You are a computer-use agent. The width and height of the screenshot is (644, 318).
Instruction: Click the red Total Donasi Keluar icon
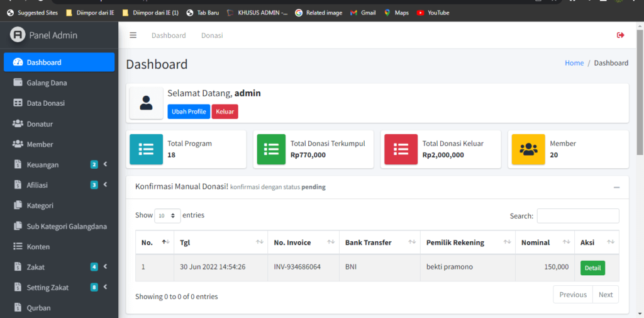click(x=401, y=149)
